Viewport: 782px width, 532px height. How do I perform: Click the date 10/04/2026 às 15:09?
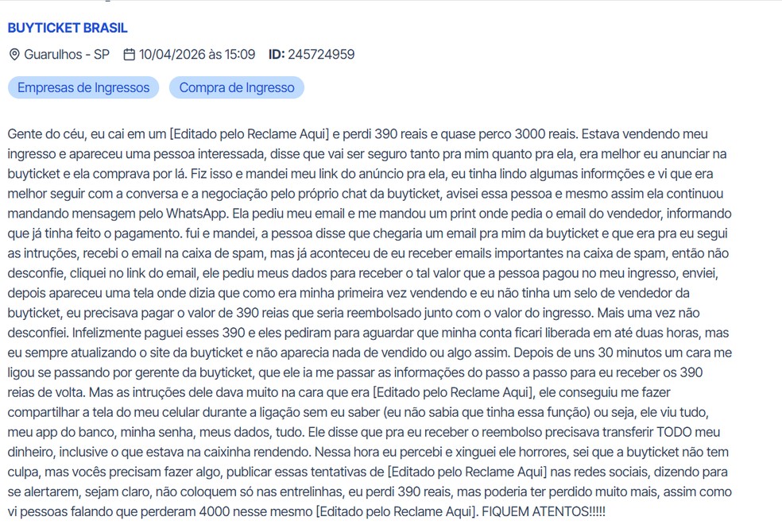coord(197,54)
